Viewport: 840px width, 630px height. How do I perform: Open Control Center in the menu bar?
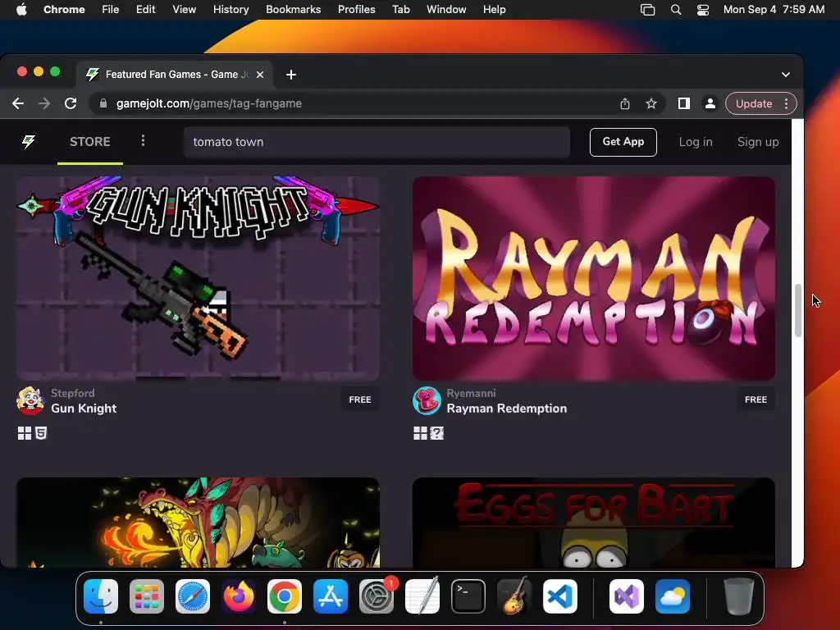coord(703,10)
